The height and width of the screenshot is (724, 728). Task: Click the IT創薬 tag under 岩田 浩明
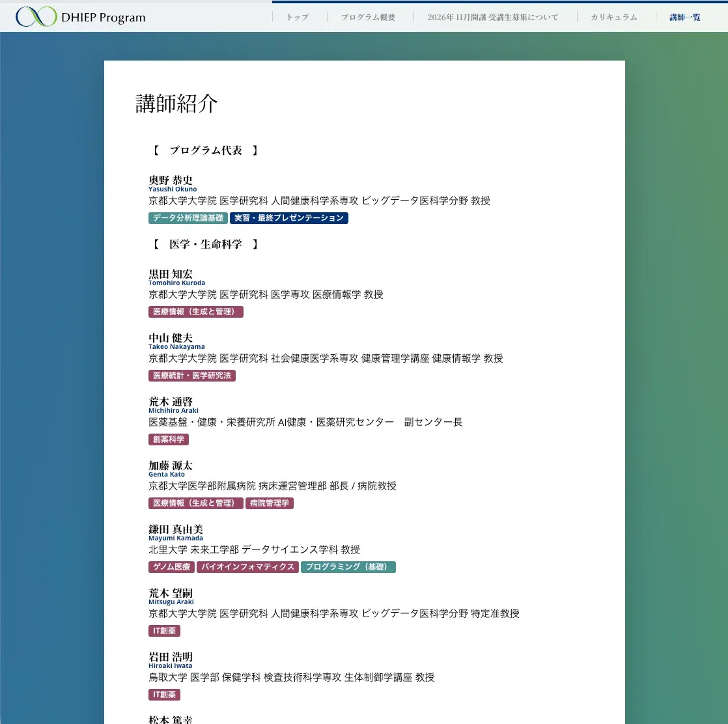click(164, 695)
